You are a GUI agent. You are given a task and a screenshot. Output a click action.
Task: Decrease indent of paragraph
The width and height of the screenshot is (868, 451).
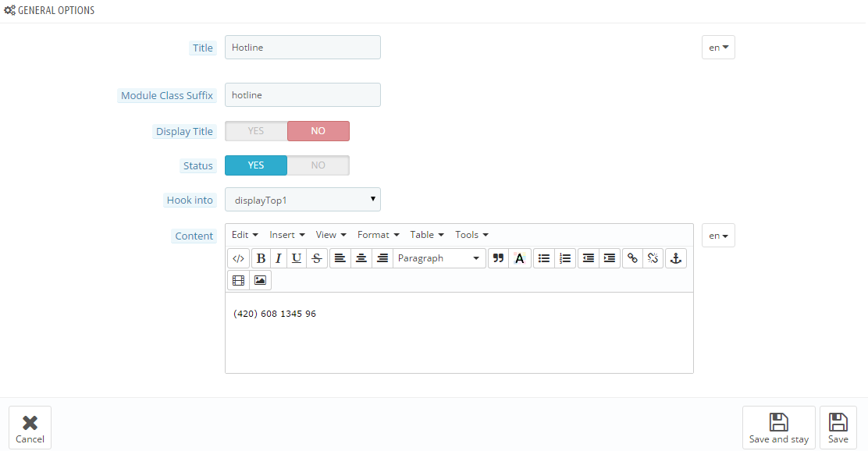589,258
